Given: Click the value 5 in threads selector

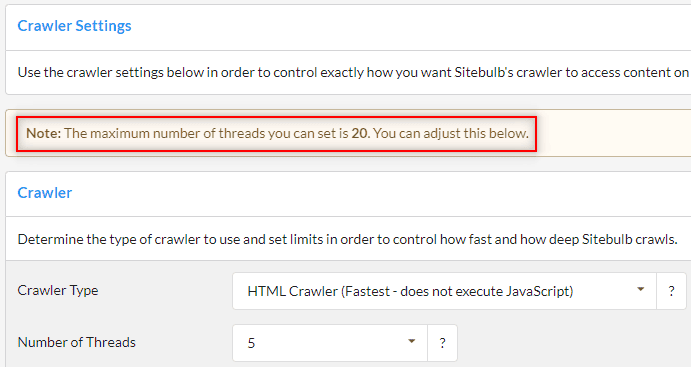Looking at the screenshot, I should click(251, 343).
